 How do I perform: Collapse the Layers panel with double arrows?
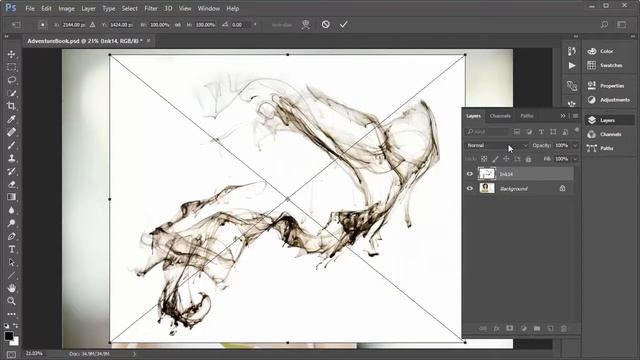coord(563,116)
